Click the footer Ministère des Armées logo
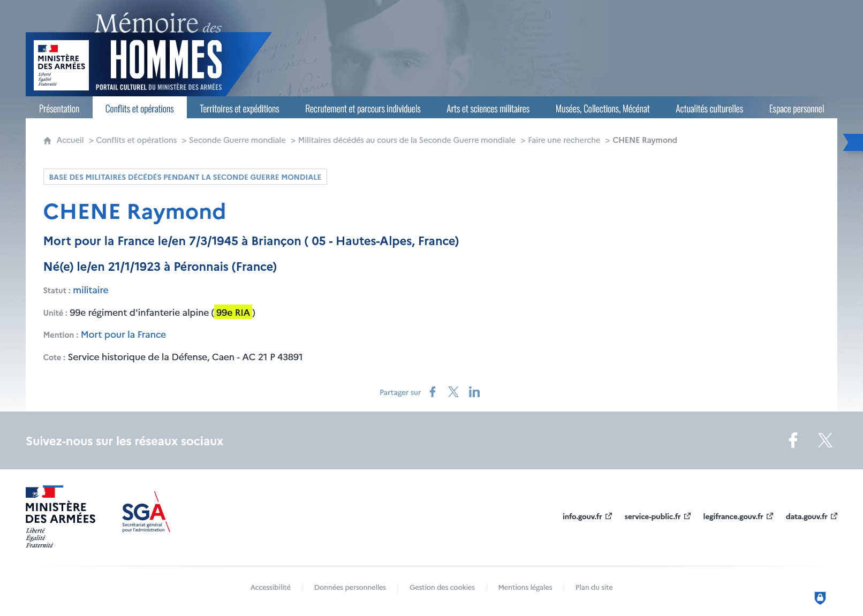Viewport: 863px width, 616px height. tap(60, 517)
